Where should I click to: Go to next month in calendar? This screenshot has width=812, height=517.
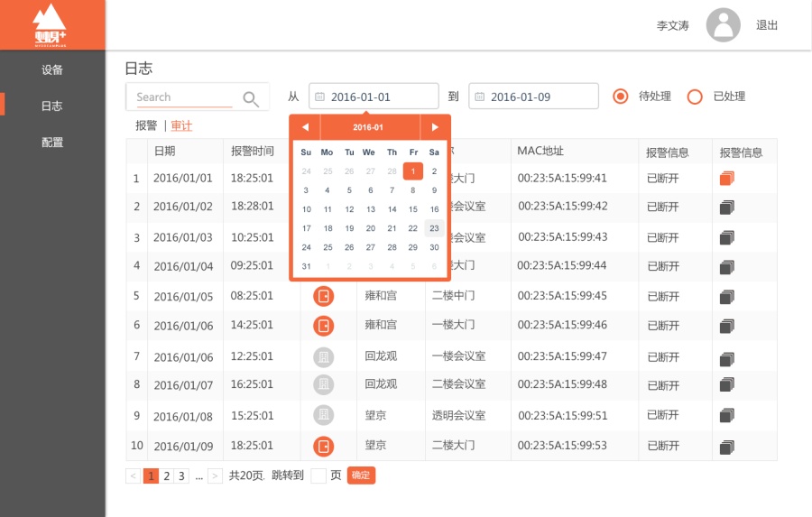pos(435,127)
